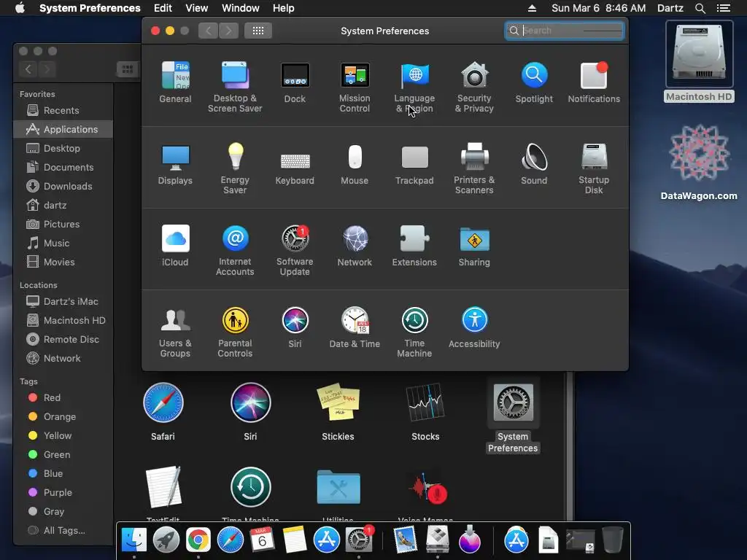Open Printers & Scanners preferences
747x560 pixels.
(x=474, y=168)
